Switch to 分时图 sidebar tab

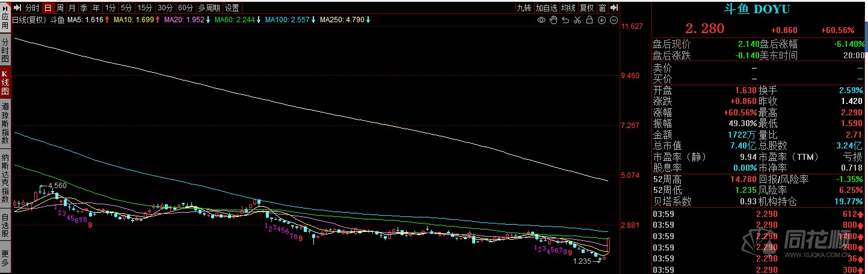[x=5, y=51]
